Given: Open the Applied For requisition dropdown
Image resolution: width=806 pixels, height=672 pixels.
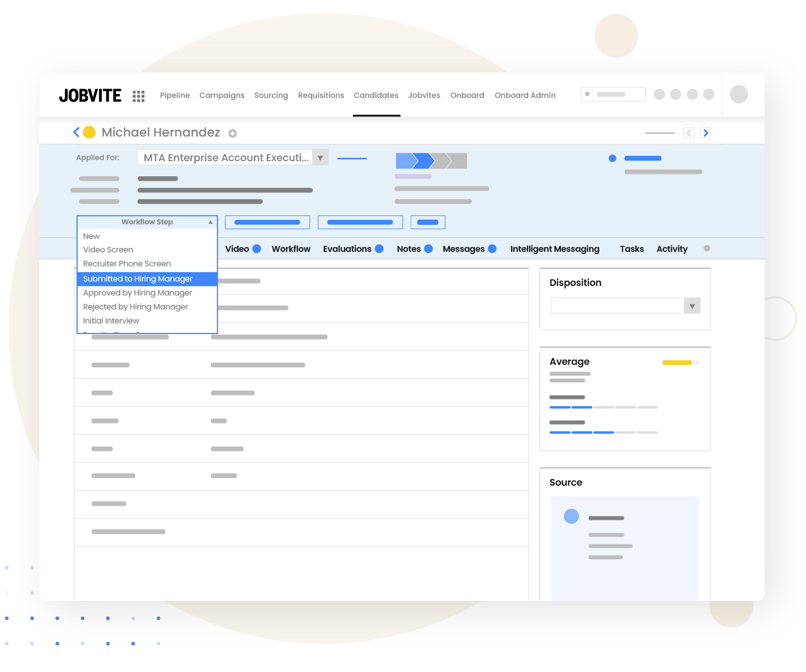Looking at the screenshot, I should point(320,157).
